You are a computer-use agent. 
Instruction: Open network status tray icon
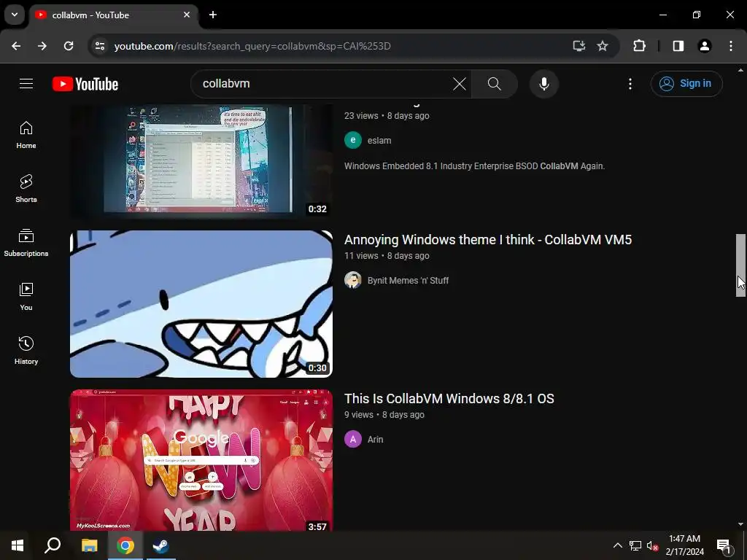click(635, 545)
